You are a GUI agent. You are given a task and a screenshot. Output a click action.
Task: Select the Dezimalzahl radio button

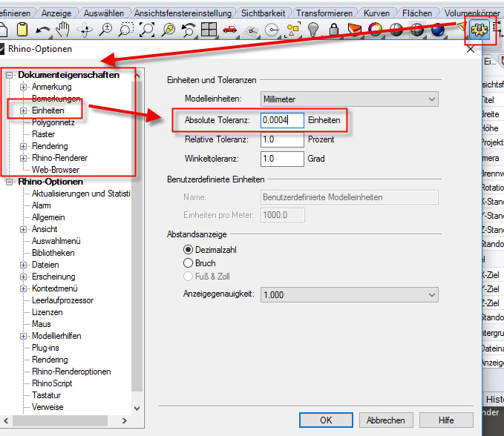point(189,250)
